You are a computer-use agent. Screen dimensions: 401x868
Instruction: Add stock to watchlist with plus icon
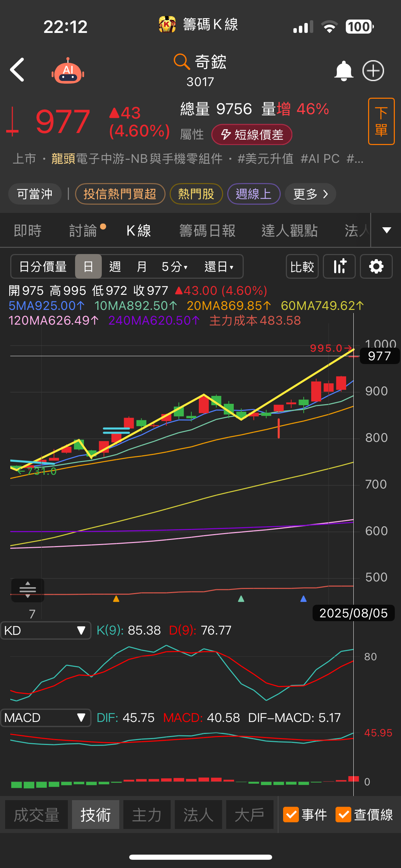coord(373,71)
